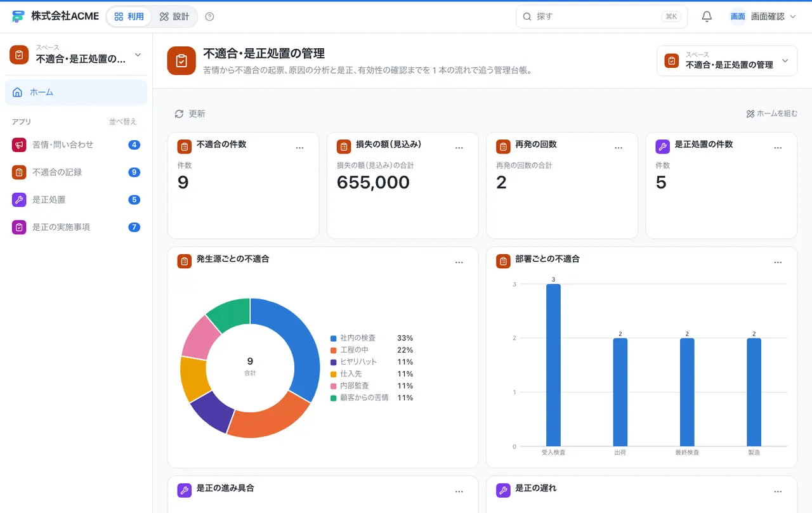Click the 受入検査 bar in chart
This screenshot has height=513, width=812.
click(x=553, y=365)
